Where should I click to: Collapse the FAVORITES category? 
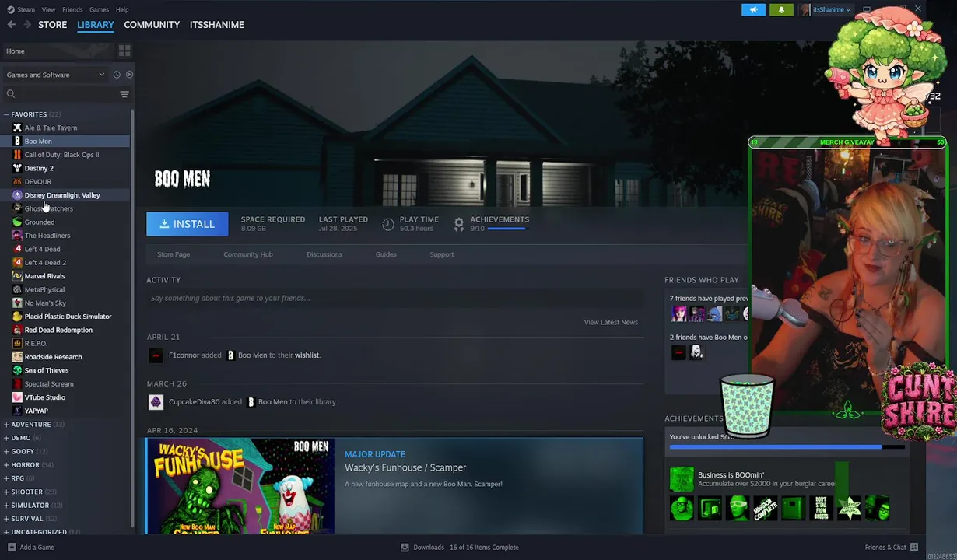(x=6, y=114)
